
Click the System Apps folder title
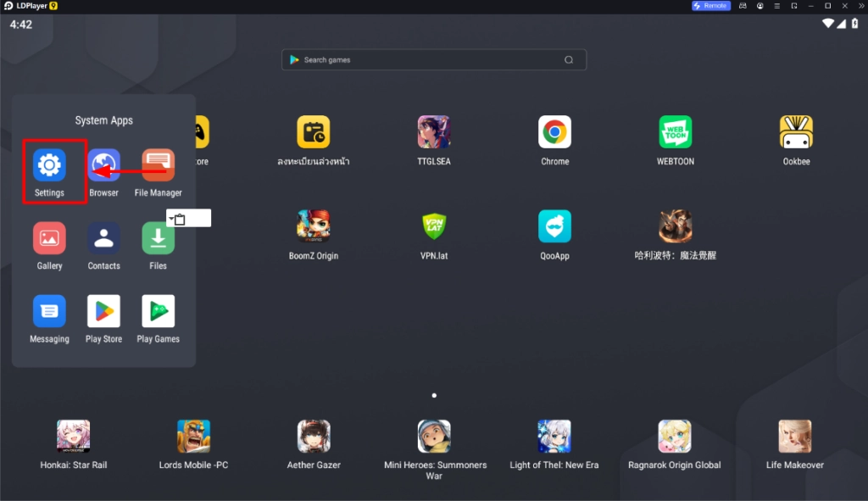coord(104,120)
